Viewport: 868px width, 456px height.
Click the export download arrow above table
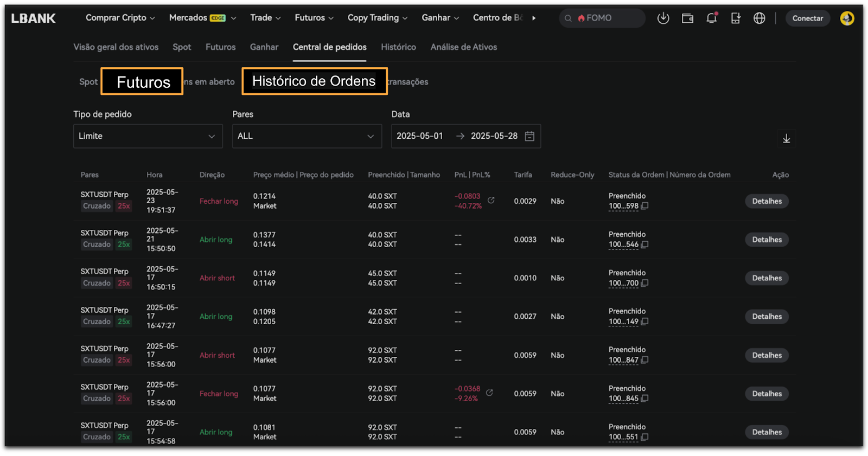tap(786, 139)
